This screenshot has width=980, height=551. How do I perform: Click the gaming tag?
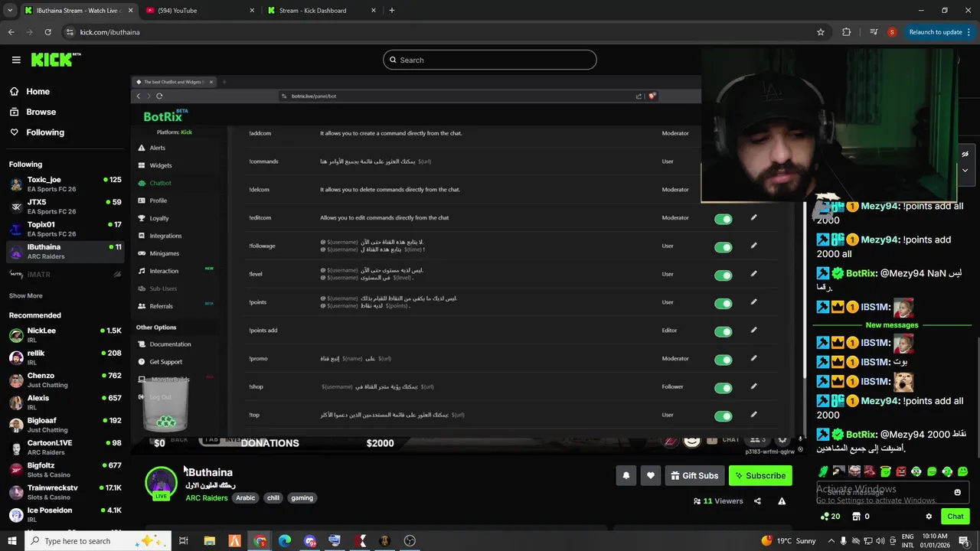(x=302, y=498)
